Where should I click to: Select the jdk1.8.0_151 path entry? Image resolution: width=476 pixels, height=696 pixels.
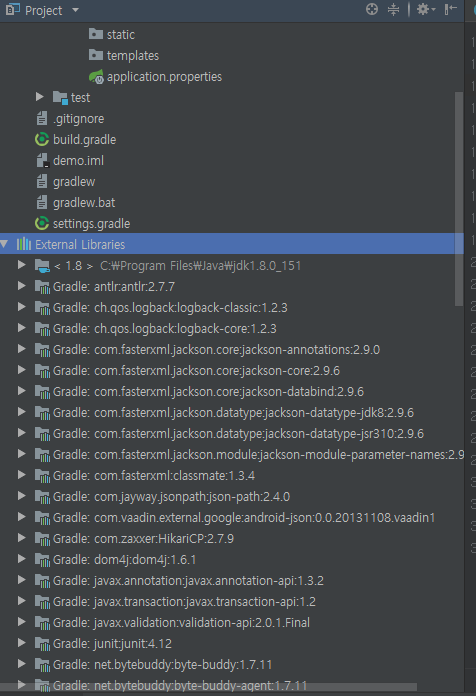click(x=200, y=266)
